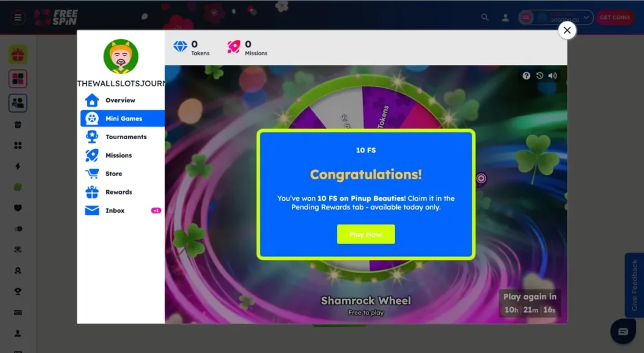644x353 pixels.
Task: Open the hamburger menu in header
Action: pyautogui.click(x=18, y=18)
